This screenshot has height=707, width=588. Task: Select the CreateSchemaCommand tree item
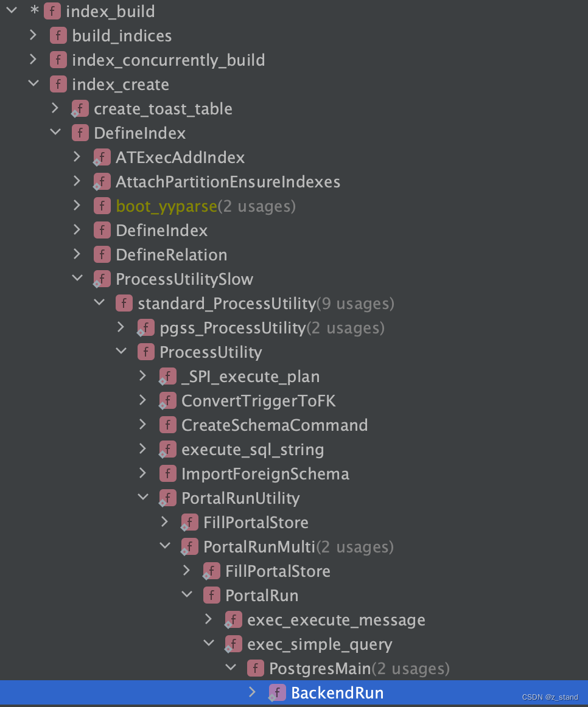coord(275,425)
